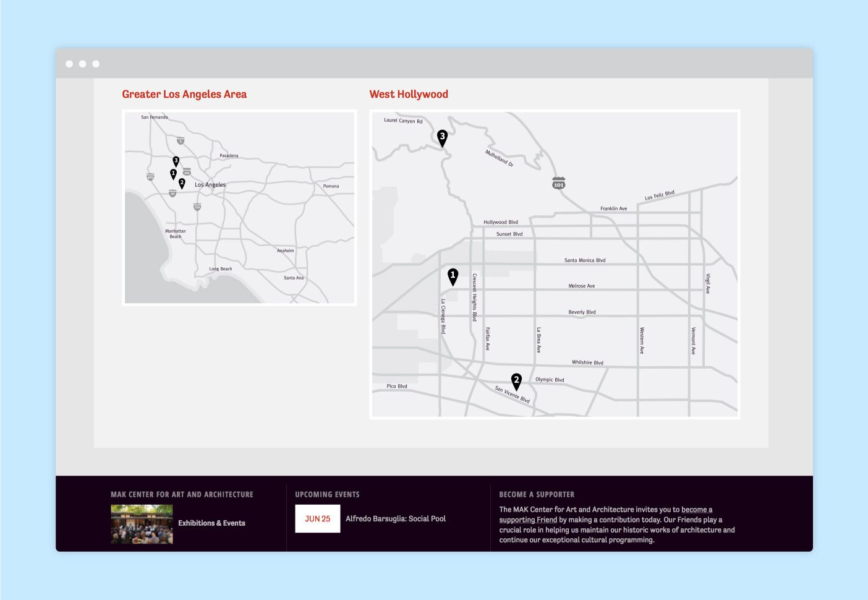Click the Santa Ana label on map
Image resolution: width=868 pixels, height=600 pixels.
click(x=294, y=278)
